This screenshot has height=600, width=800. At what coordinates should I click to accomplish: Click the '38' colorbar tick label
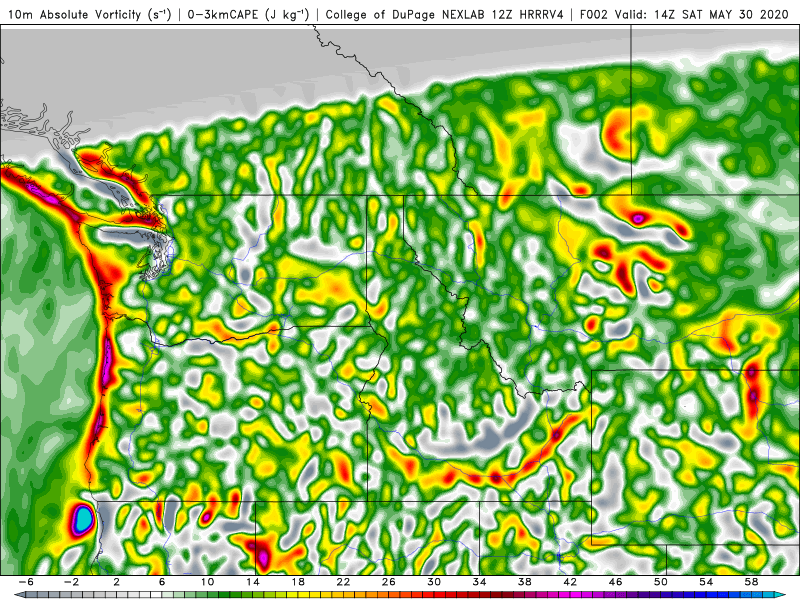click(524, 582)
